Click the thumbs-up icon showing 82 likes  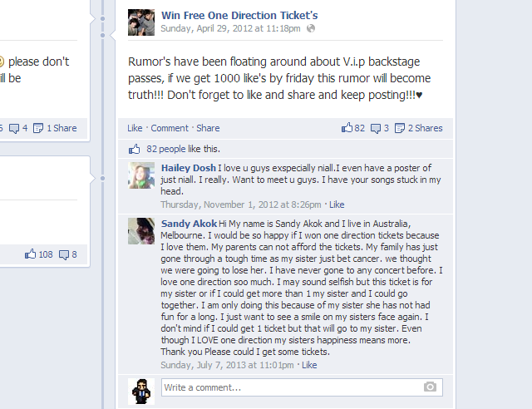tap(347, 128)
